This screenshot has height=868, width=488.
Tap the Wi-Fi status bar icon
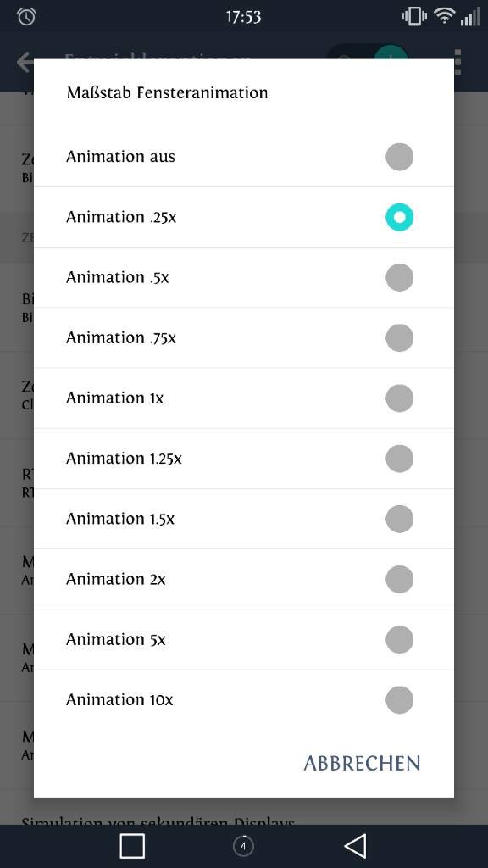(x=444, y=17)
